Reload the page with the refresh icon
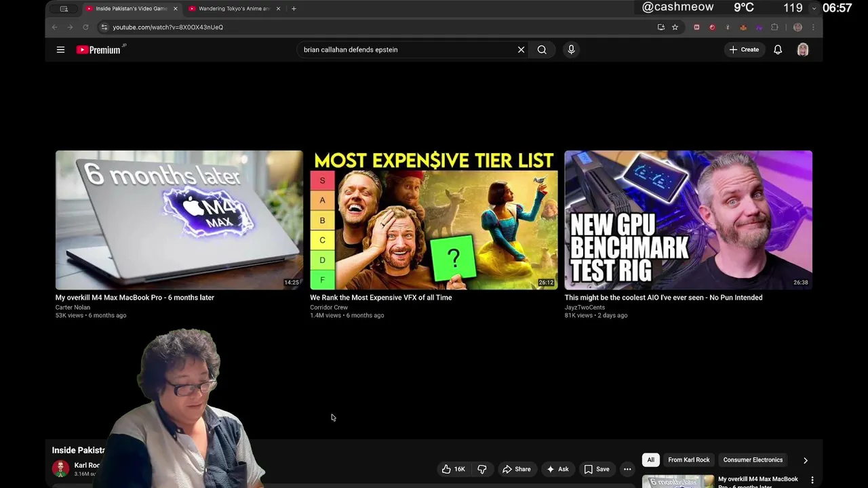868x488 pixels. 85,27
